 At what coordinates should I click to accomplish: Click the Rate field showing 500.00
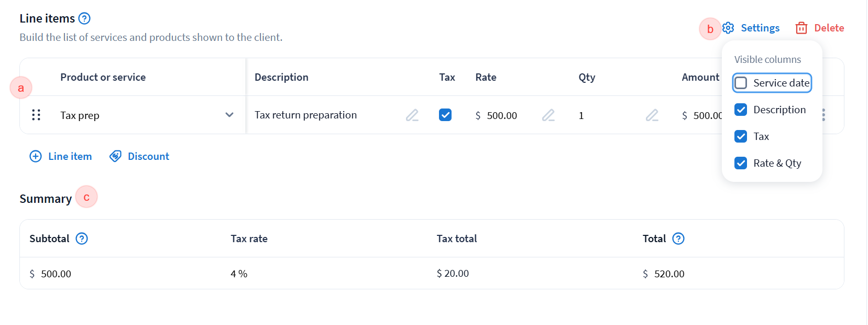[502, 115]
